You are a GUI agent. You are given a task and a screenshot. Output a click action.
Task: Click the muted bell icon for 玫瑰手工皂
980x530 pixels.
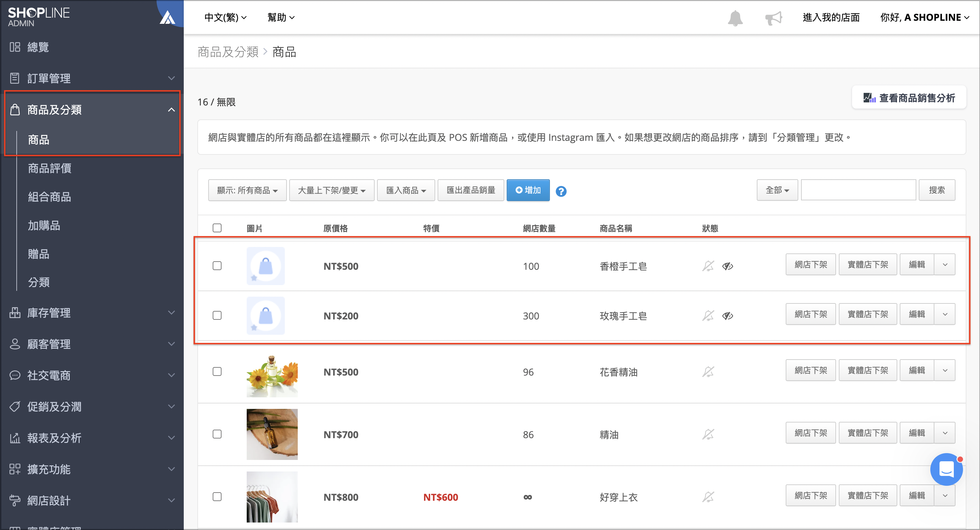coord(708,316)
